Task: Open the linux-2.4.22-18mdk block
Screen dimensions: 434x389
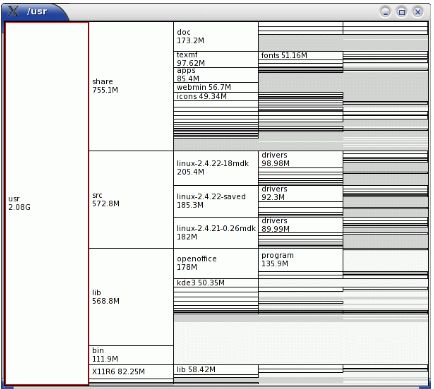Action: pyautogui.click(x=216, y=168)
